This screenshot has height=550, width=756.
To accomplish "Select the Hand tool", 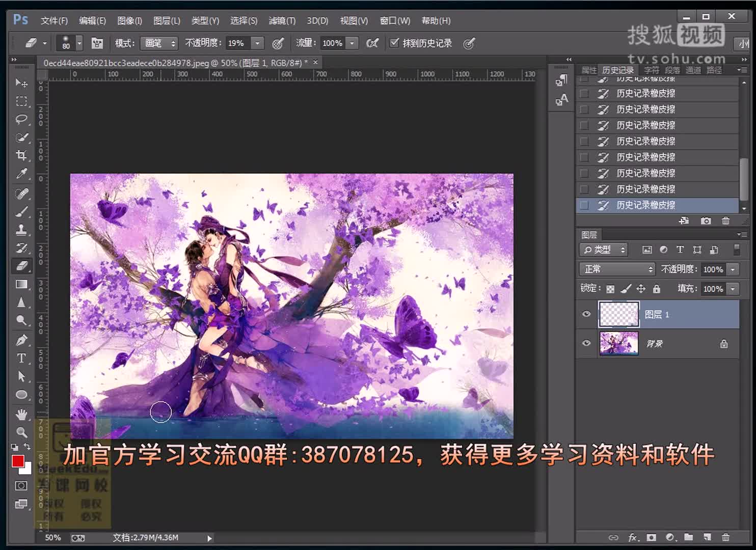I will tap(21, 415).
